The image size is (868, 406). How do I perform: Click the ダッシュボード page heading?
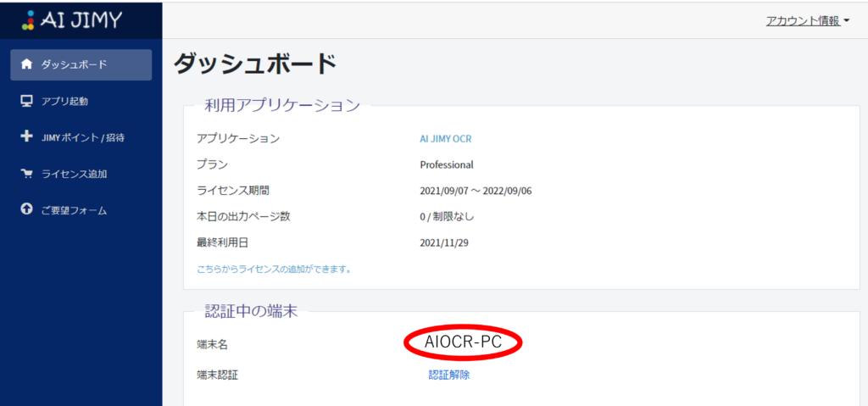pyautogui.click(x=255, y=65)
